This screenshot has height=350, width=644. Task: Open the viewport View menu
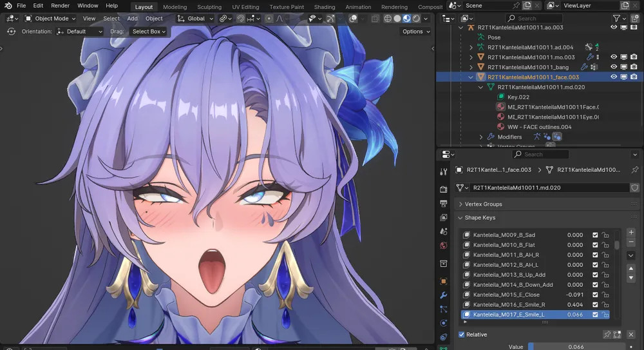[x=89, y=19]
